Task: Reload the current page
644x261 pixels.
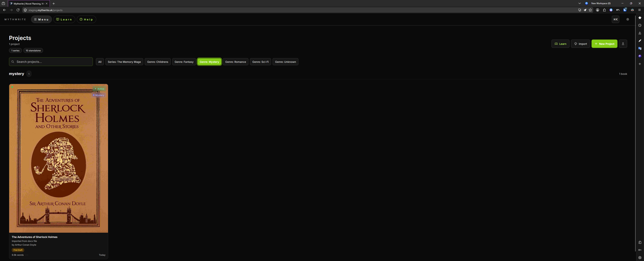Action: 18,10
